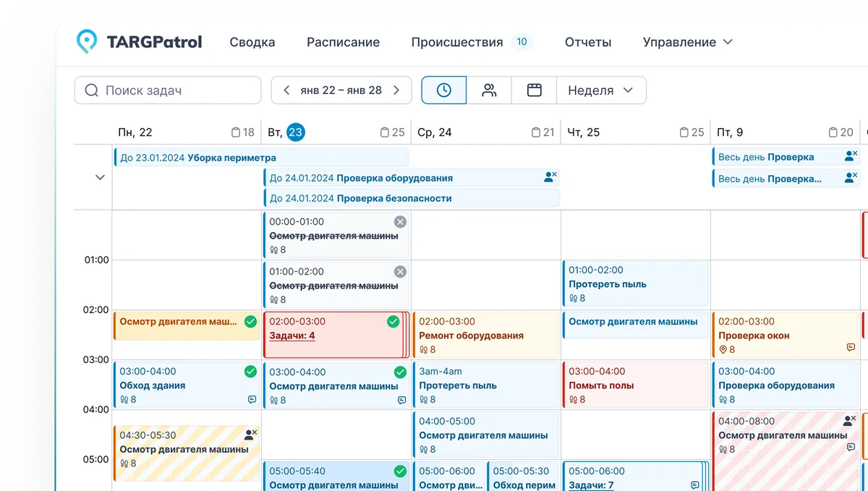This screenshot has height=491, width=868.
Task: Click task count icon for Пн, 22
Action: [235, 132]
